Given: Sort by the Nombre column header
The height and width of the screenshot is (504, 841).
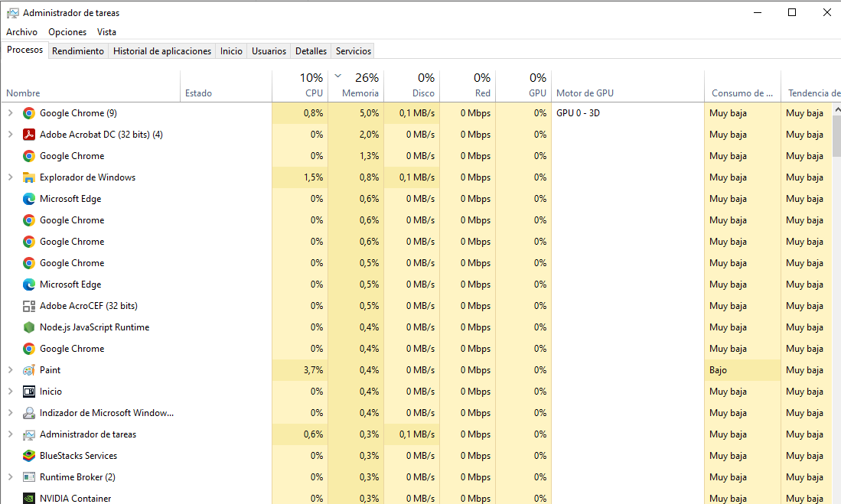Looking at the screenshot, I should (90, 86).
